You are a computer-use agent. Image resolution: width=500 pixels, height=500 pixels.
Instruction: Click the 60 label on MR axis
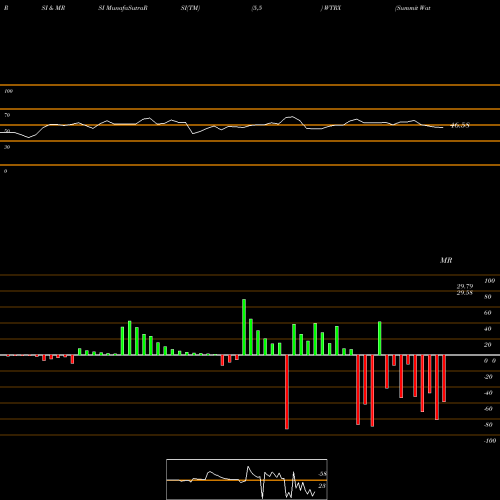488,313
